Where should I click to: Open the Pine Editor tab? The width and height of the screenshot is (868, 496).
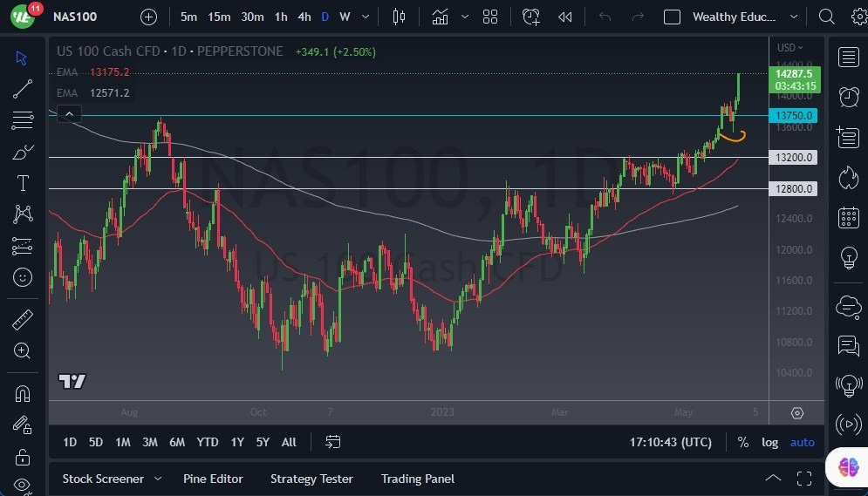point(213,479)
